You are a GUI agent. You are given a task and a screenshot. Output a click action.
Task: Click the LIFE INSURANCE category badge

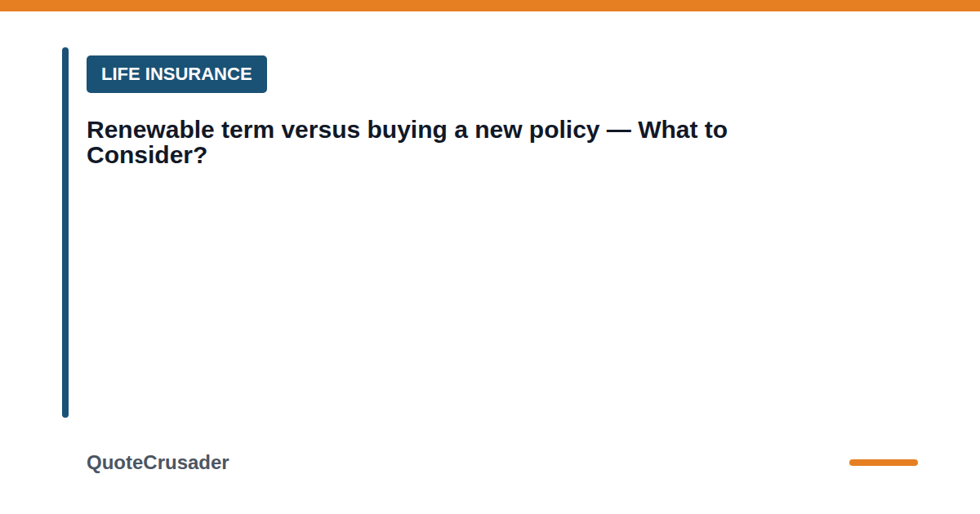click(176, 74)
